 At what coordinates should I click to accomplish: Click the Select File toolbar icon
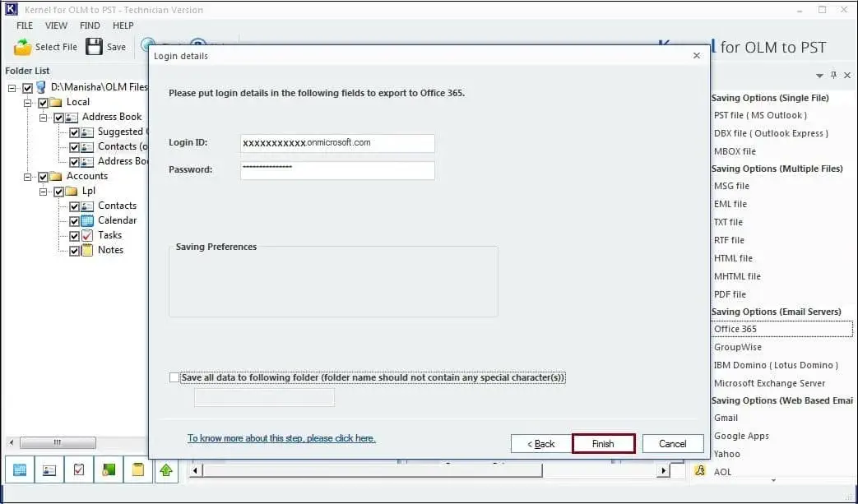22,47
